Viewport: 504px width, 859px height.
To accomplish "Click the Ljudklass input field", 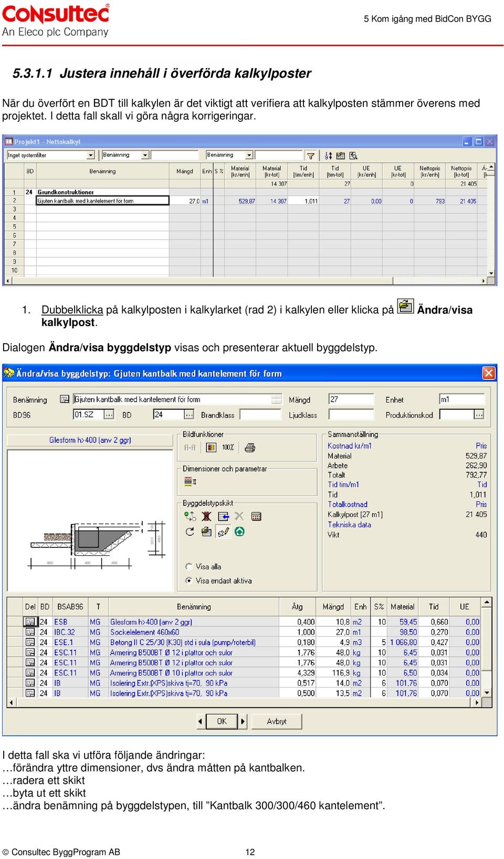I will 351,415.
